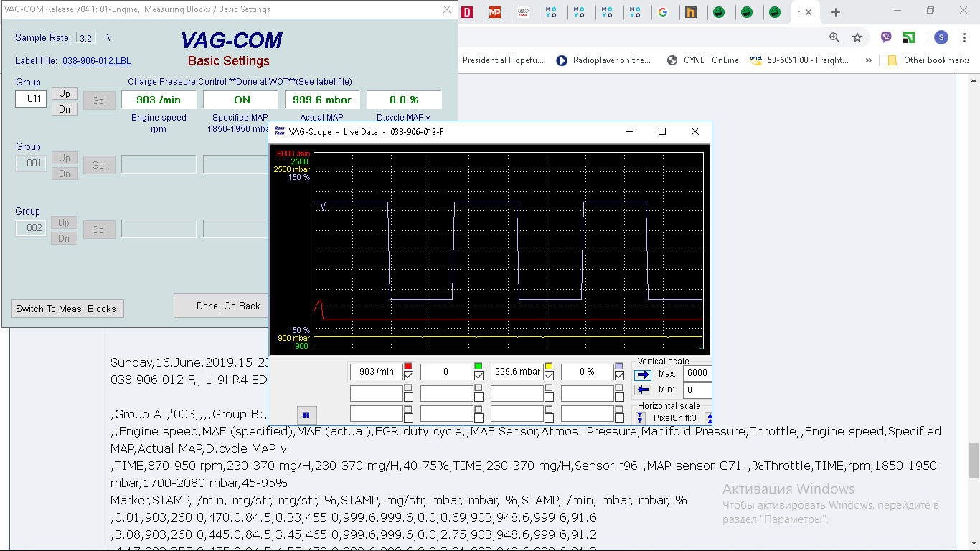Click the 'Marker,STAMP, /min, mg/str' header line
Image resolution: width=980 pixels, height=551 pixels.
[398, 500]
